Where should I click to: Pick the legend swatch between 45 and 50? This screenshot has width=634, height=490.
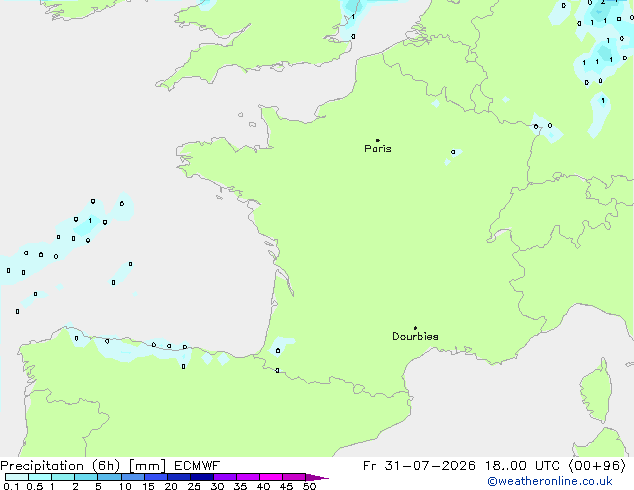[294, 477]
